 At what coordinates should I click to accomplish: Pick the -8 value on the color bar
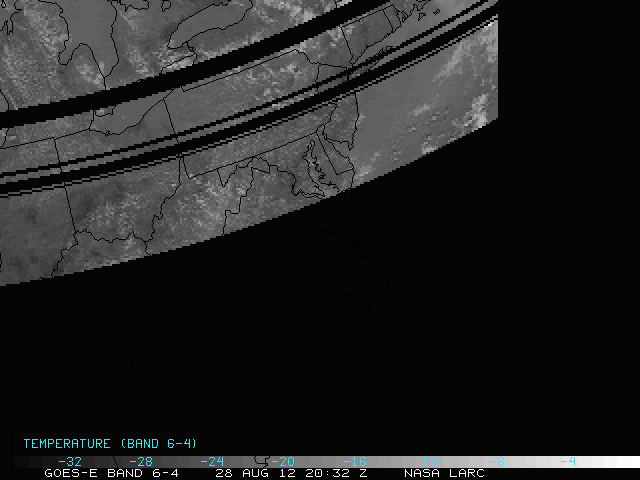coord(497,462)
